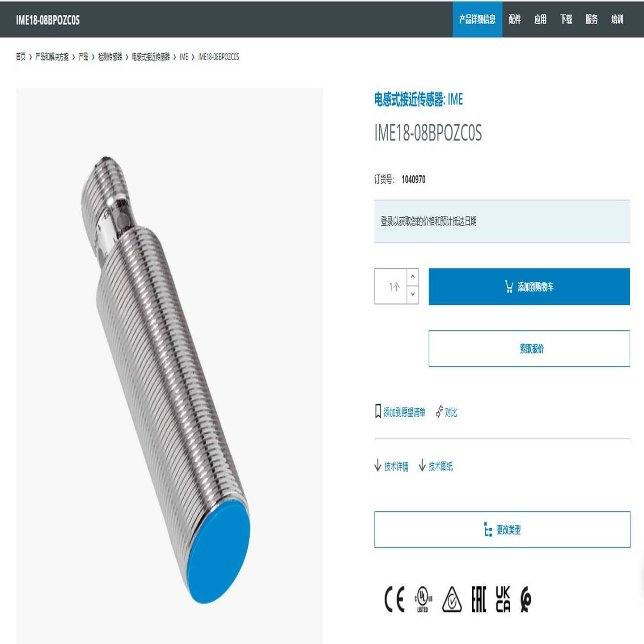644x644 pixels.
Task: Click the 索取报价 button
Action: (529, 349)
